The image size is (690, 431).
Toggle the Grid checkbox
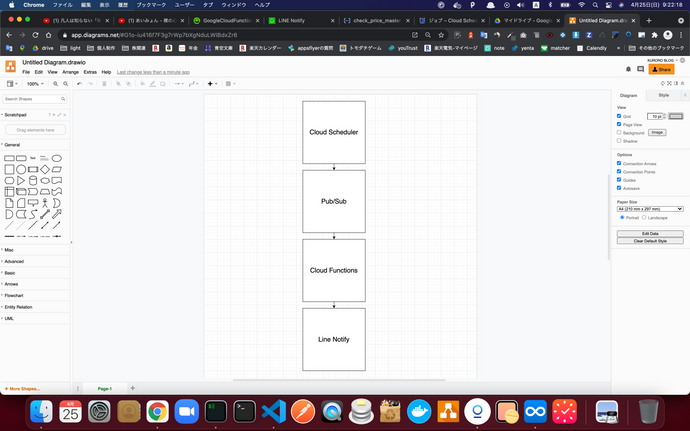pos(619,116)
